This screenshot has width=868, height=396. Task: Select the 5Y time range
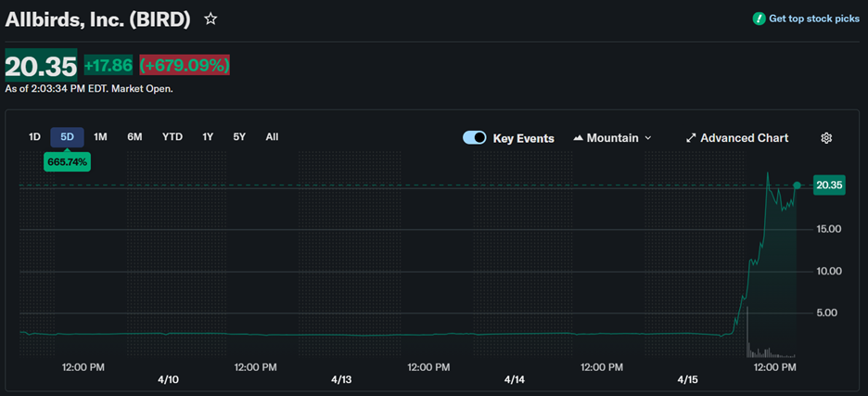coord(239,137)
